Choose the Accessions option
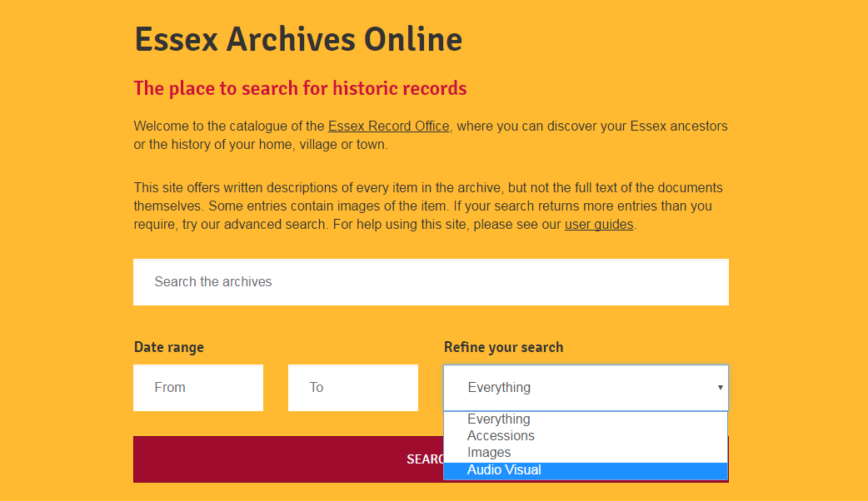The height and width of the screenshot is (501, 868). [x=501, y=436]
